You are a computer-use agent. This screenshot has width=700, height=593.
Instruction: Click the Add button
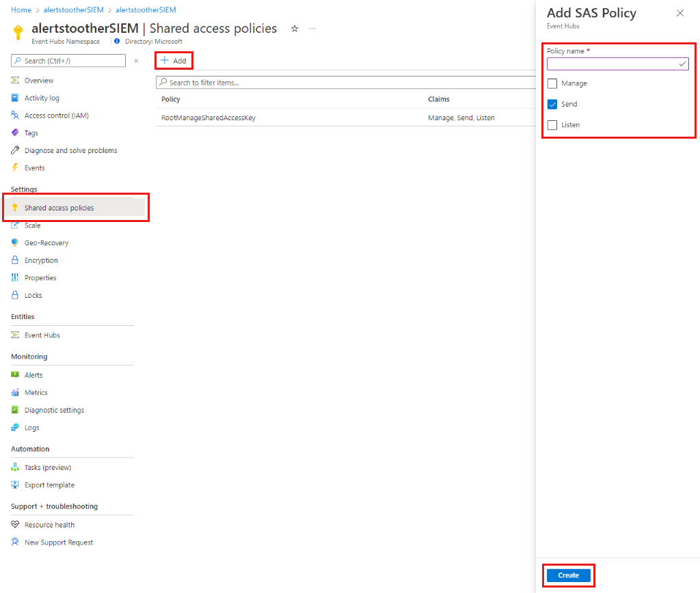(x=174, y=61)
